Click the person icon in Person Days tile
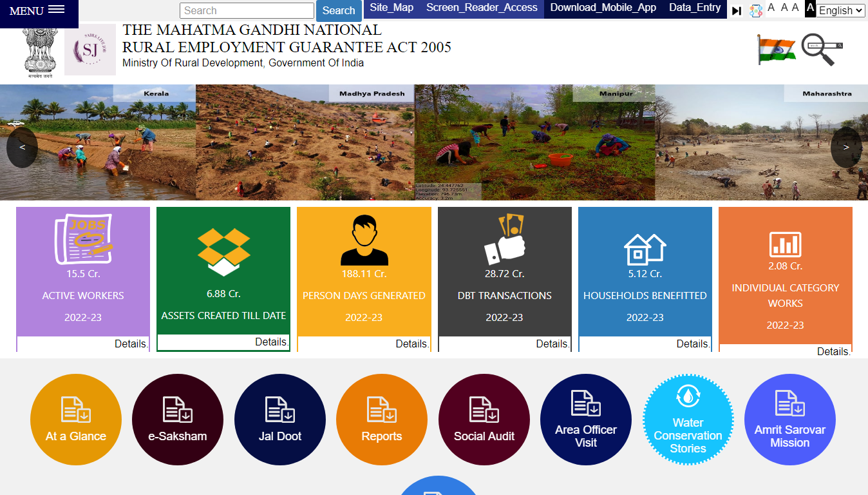The image size is (868, 495). [x=364, y=240]
